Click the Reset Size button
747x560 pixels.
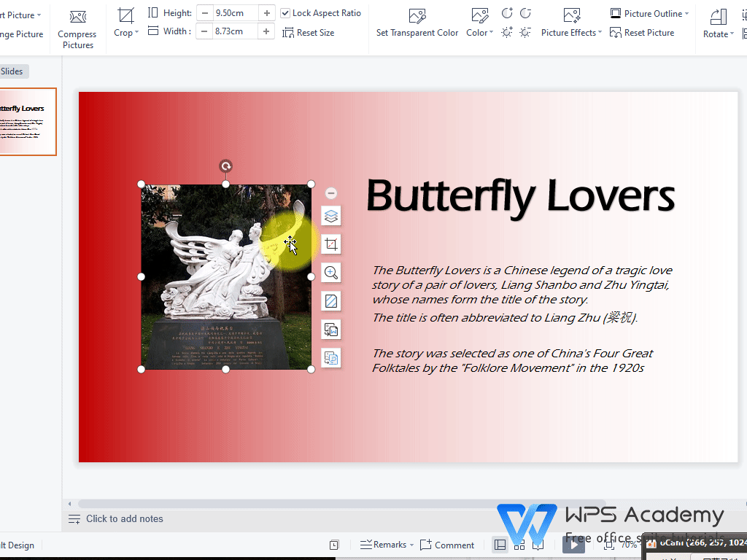[309, 32]
